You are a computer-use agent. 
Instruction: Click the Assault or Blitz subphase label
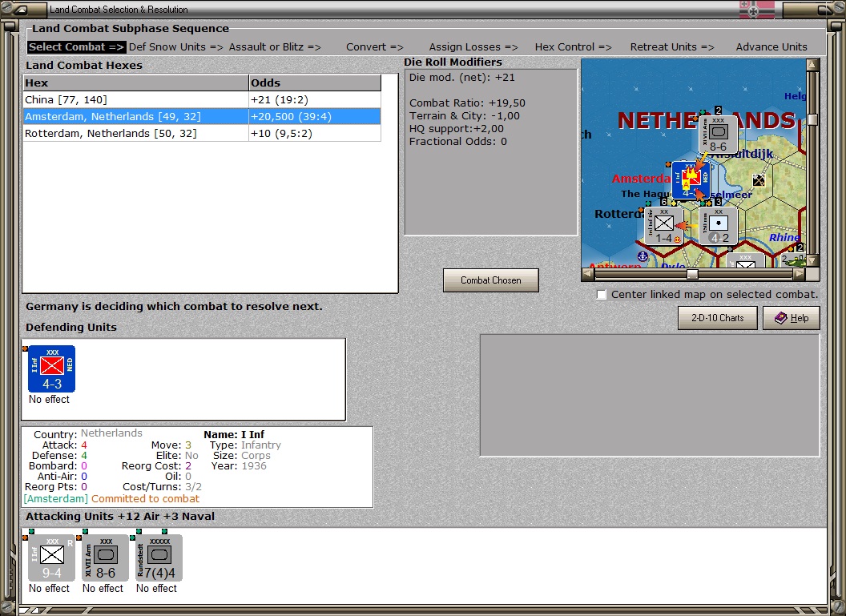click(275, 47)
